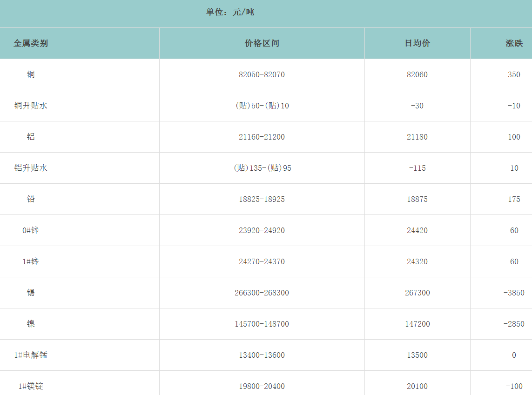Click aluminum daily average price 21180
The image size is (532, 395).
coord(417,137)
